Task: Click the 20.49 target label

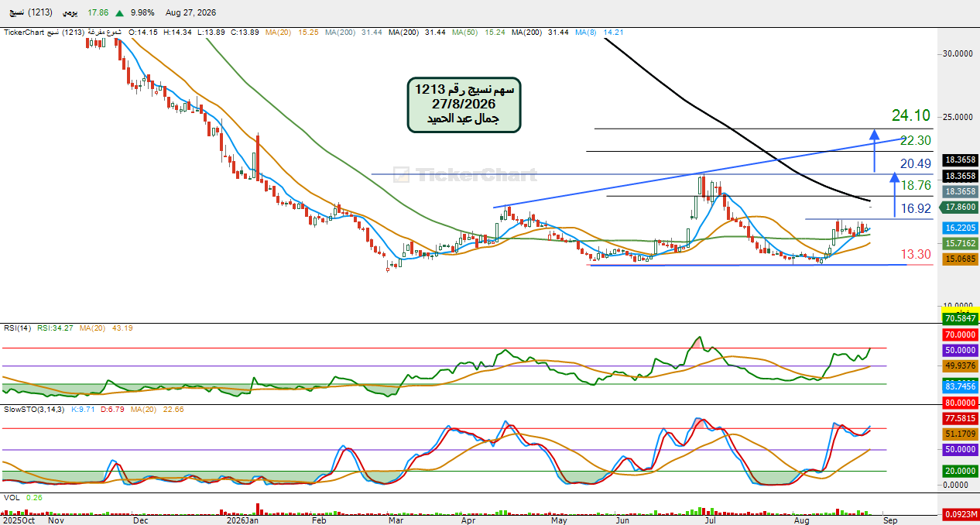Action: 916,163
